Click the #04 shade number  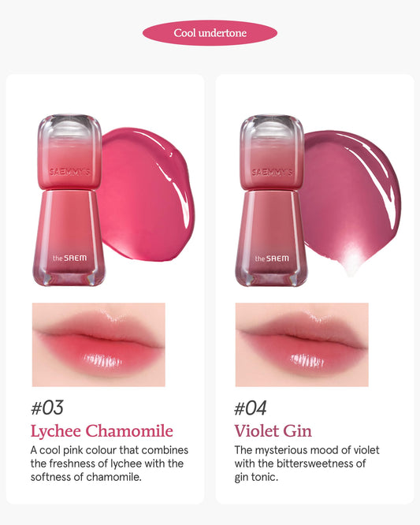(x=251, y=408)
